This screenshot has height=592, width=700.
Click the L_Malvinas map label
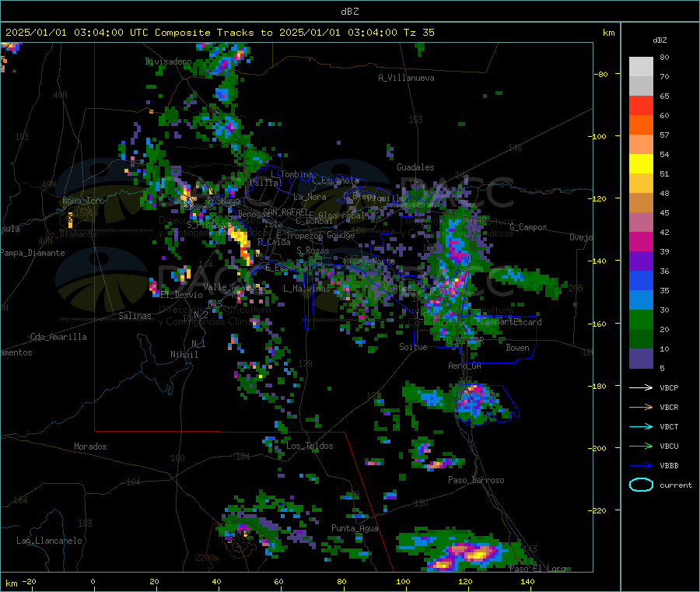tap(306, 289)
